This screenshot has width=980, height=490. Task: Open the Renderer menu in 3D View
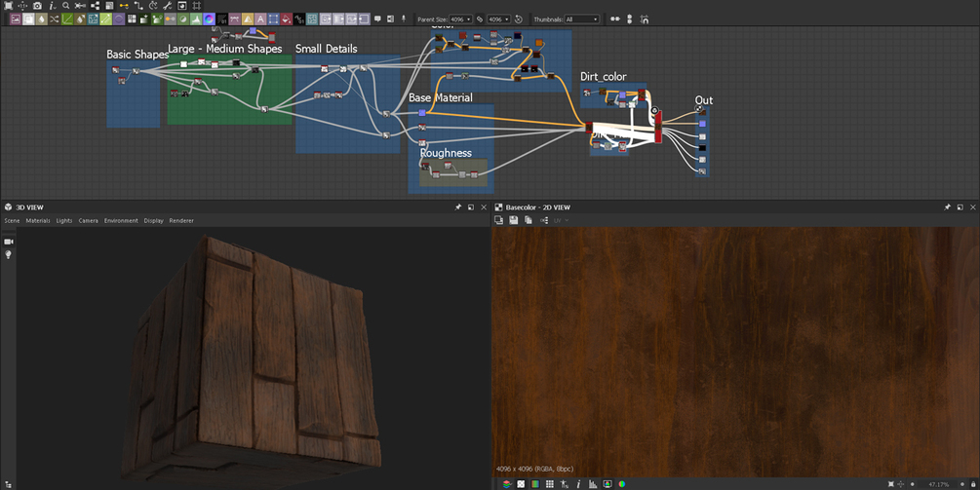181,220
